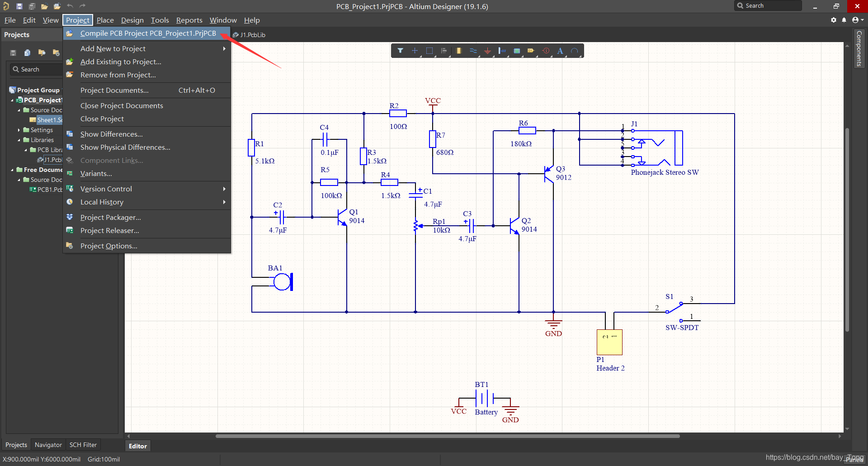Select the Place Text String A tool
Image resolution: width=868 pixels, height=466 pixels.
[x=560, y=51]
